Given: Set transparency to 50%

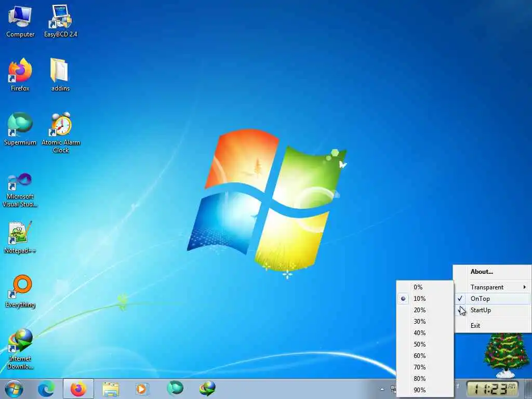Looking at the screenshot, I should point(425,344).
